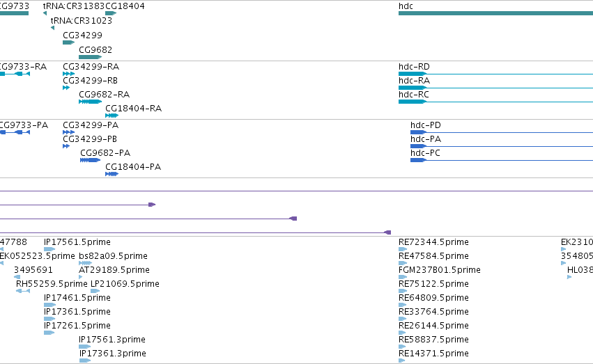Select the bs82a09.5prime EST glyph
593x364 pixels.
(85, 263)
